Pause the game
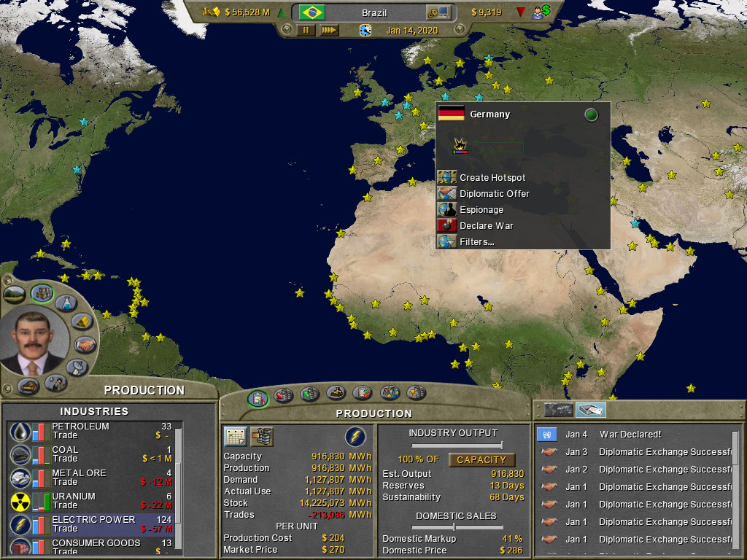The width and height of the screenshot is (747, 560). click(304, 31)
